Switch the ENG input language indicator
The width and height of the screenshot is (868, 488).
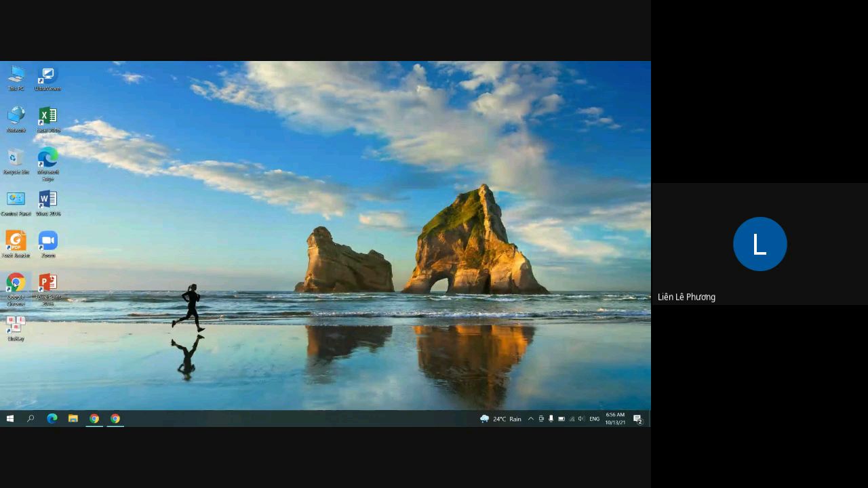[594, 419]
